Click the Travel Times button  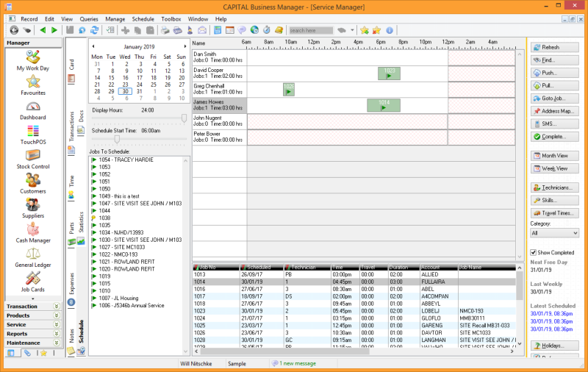(x=554, y=213)
